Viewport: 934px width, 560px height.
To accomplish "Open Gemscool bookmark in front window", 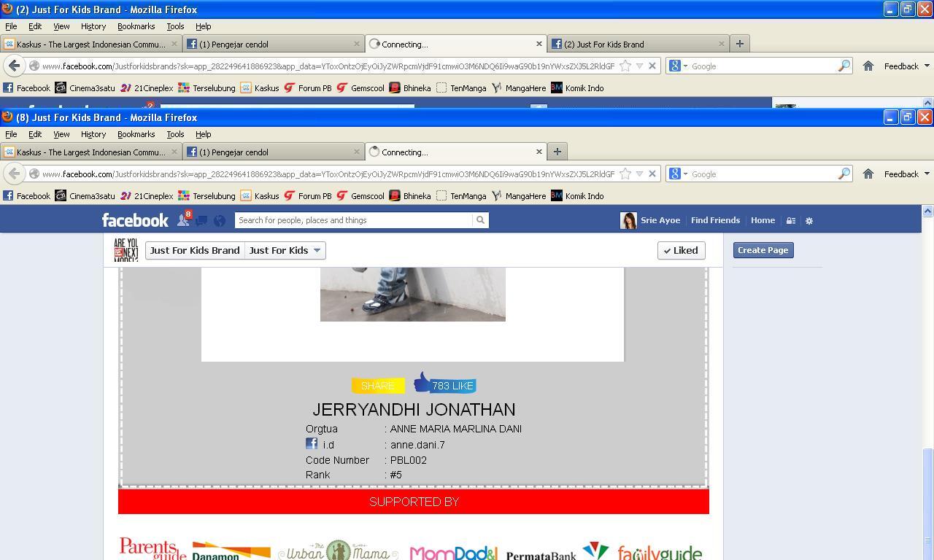I will click(x=360, y=196).
